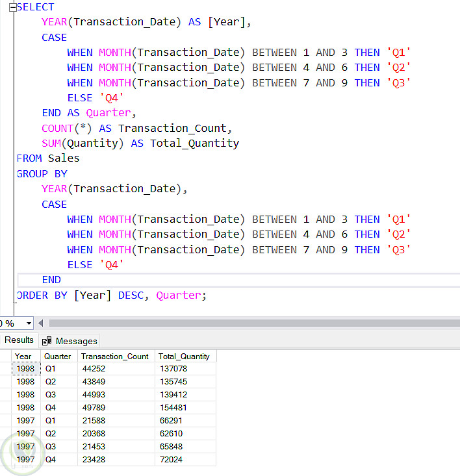Click the 23428 transaction count cell
The width and height of the screenshot is (460, 476).
(116, 460)
